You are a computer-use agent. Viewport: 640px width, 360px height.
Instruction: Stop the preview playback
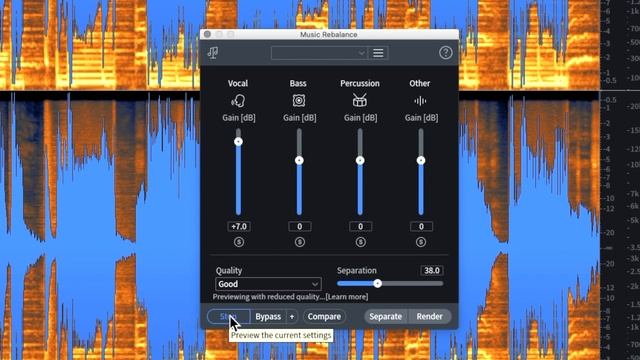tap(229, 316)
